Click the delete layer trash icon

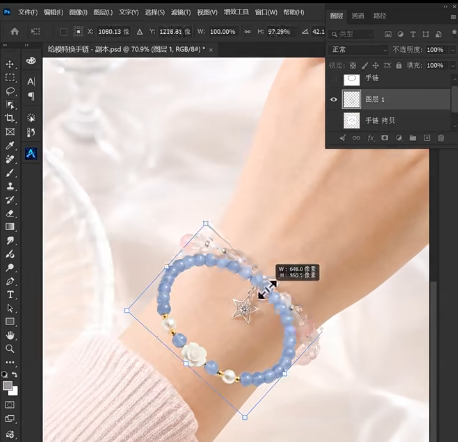(x=441, y=138)
